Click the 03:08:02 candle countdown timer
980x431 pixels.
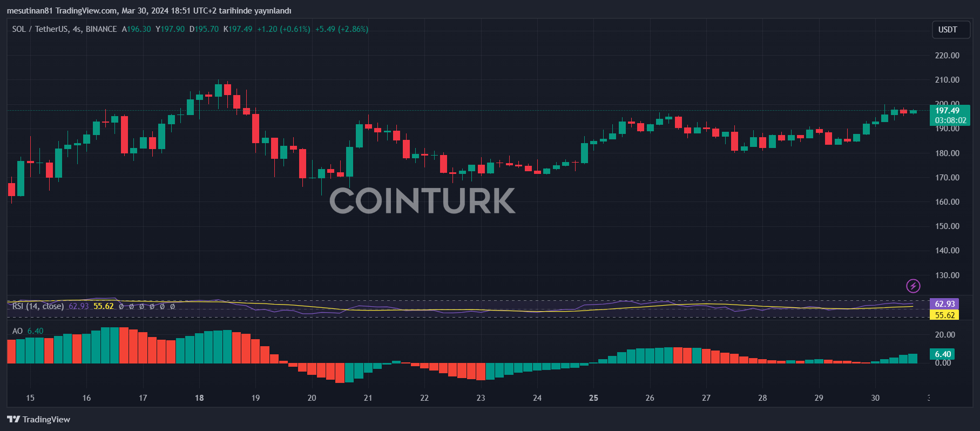(x=950, y=120)
